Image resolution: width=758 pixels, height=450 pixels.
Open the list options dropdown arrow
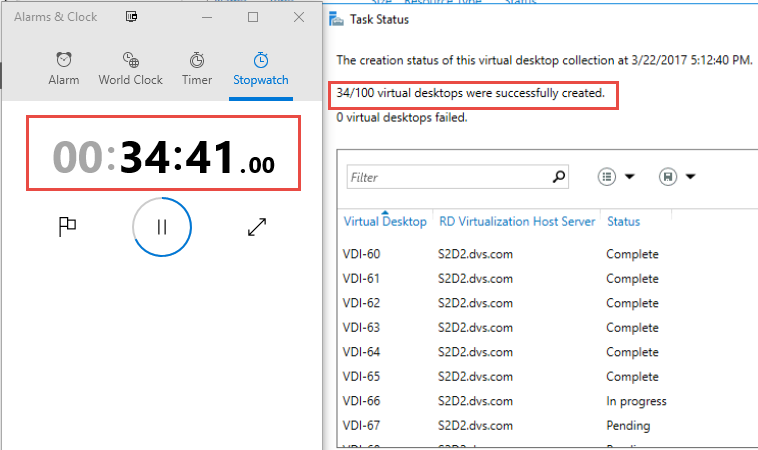click(629, 177)
